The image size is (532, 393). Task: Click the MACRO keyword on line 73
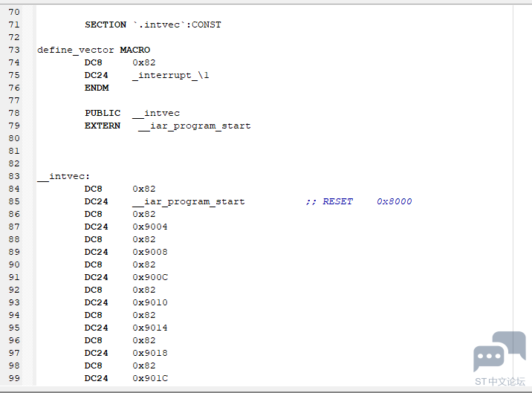pos(135,50)
